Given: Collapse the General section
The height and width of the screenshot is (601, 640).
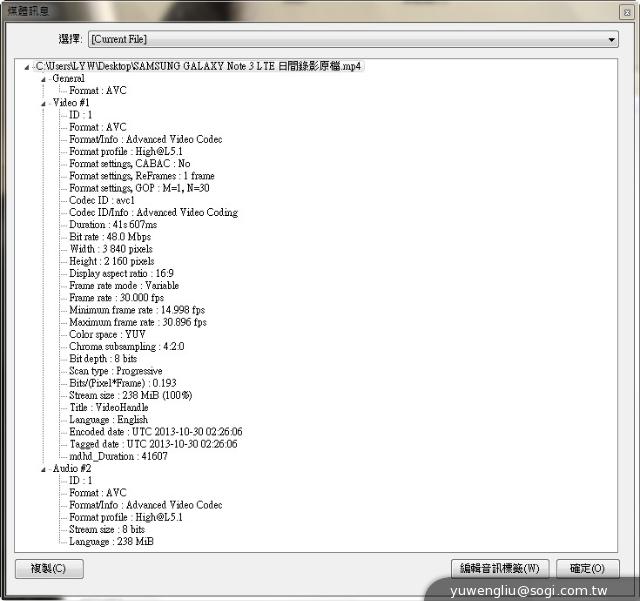Looking at the screenshot, I should click(43, 79).
